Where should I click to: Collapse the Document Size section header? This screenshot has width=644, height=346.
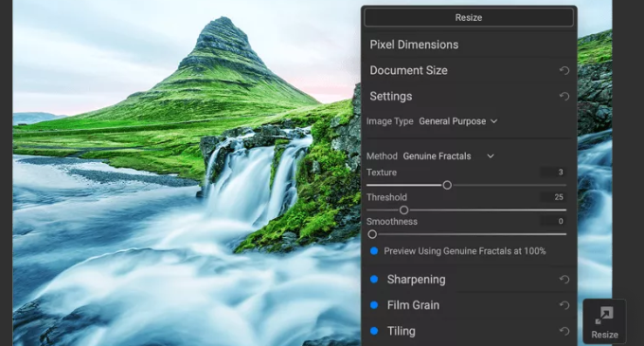409,70
